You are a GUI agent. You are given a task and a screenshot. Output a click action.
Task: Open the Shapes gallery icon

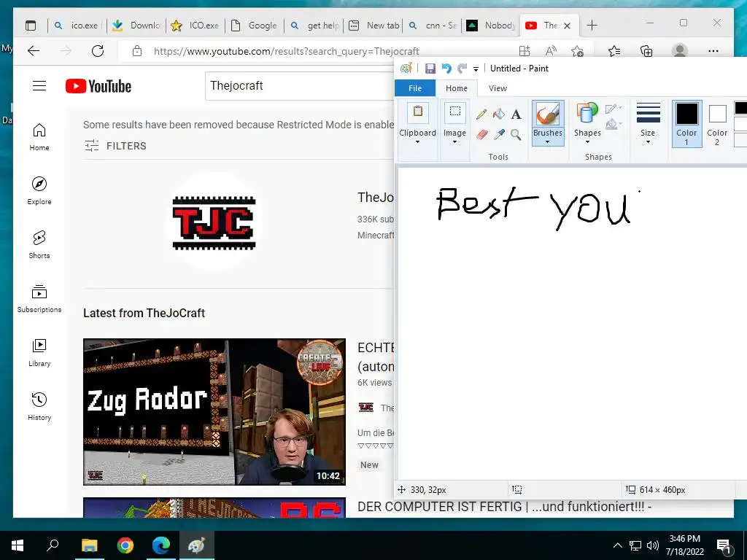[587, 113]
